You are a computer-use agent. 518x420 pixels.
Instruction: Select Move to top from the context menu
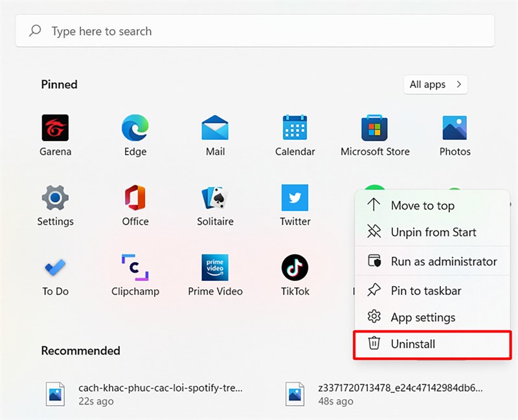[x=423, y=205]
